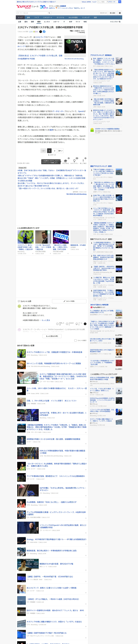Open the 米財務省が制裁リストから84の企業 article
This screenshot has width=138, height=644.
pos(53,439)
